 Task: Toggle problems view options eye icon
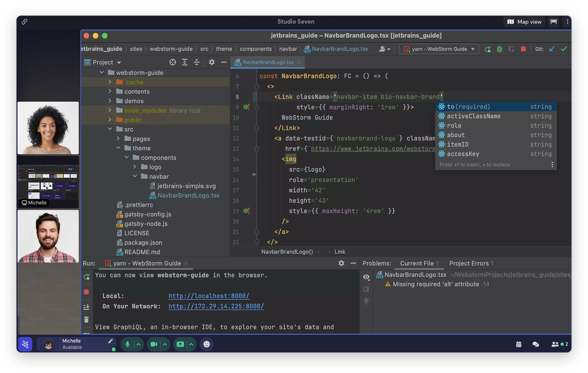tap(366, 277)
